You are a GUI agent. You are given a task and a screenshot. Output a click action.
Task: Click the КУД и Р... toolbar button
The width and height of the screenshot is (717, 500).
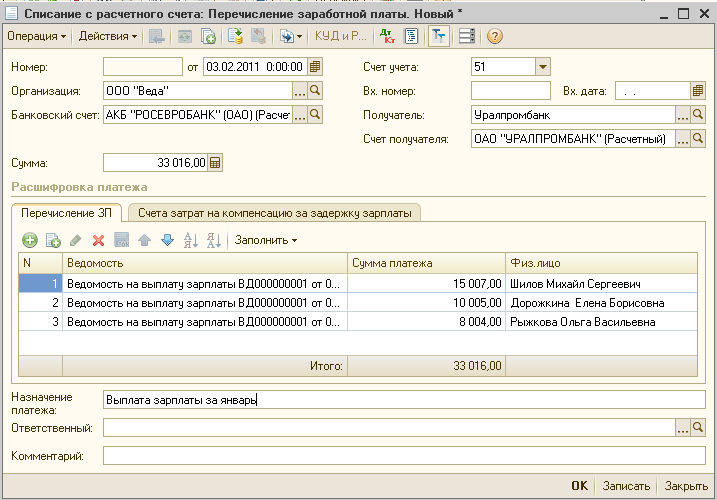tap(341, 36)
